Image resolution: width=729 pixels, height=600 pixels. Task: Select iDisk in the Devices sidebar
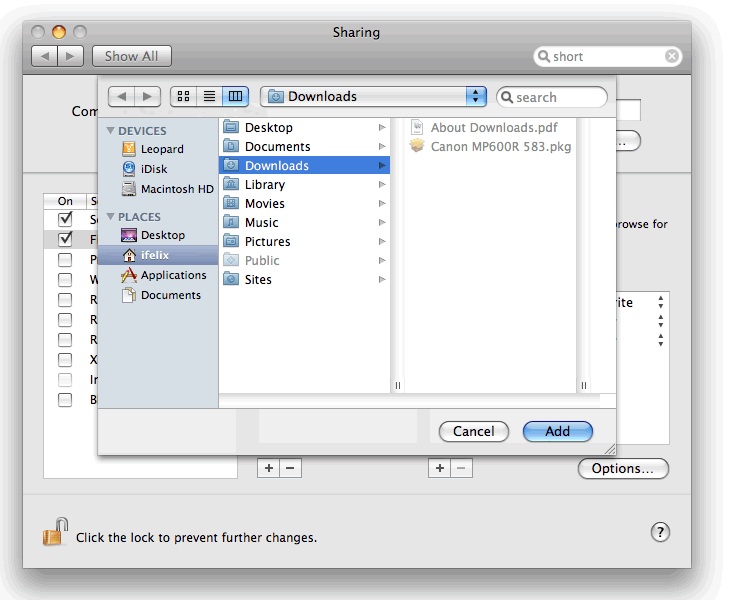pos(153,169)
